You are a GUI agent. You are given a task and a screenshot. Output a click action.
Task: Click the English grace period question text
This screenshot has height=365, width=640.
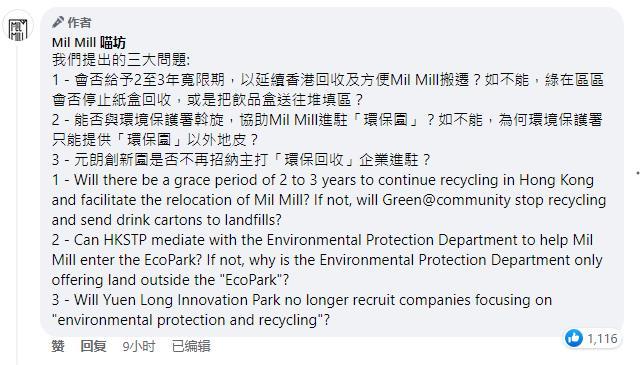(x=329, y=200)
